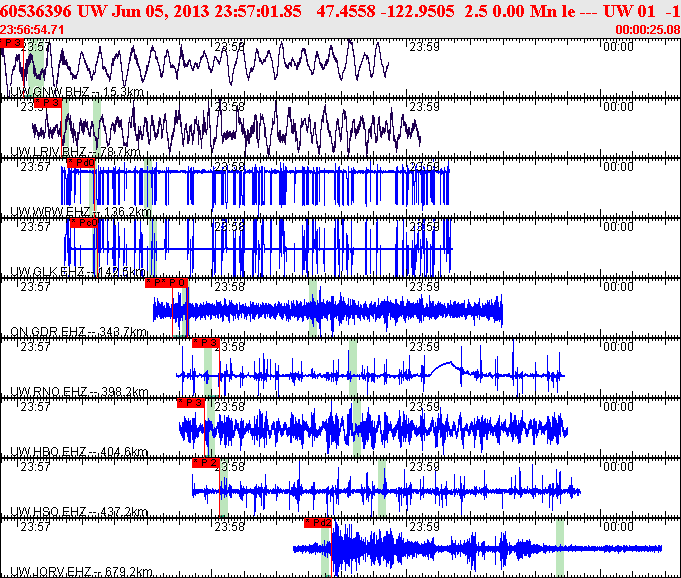Click the red P pick on LRIV trace
This screenshot has height=578, width=681.
point(47,103)
